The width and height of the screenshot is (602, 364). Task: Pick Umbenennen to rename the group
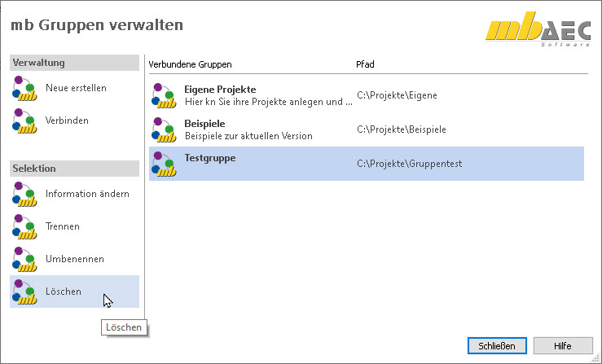point(75,259)
